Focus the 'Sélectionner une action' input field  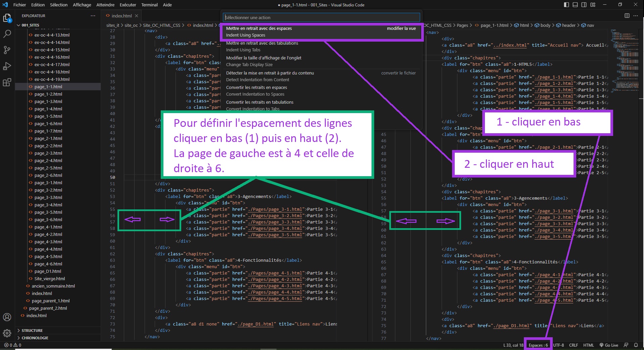pos(321,17)
